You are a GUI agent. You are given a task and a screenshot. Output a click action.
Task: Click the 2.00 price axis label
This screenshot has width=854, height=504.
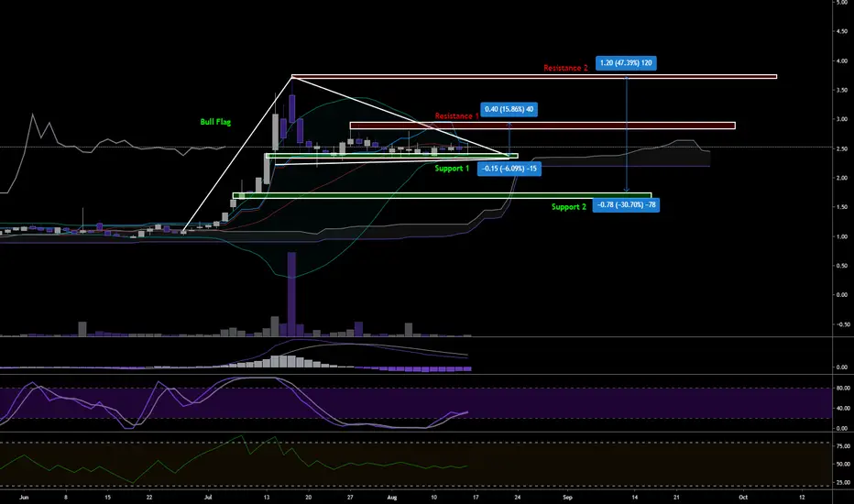coord(842,178)
